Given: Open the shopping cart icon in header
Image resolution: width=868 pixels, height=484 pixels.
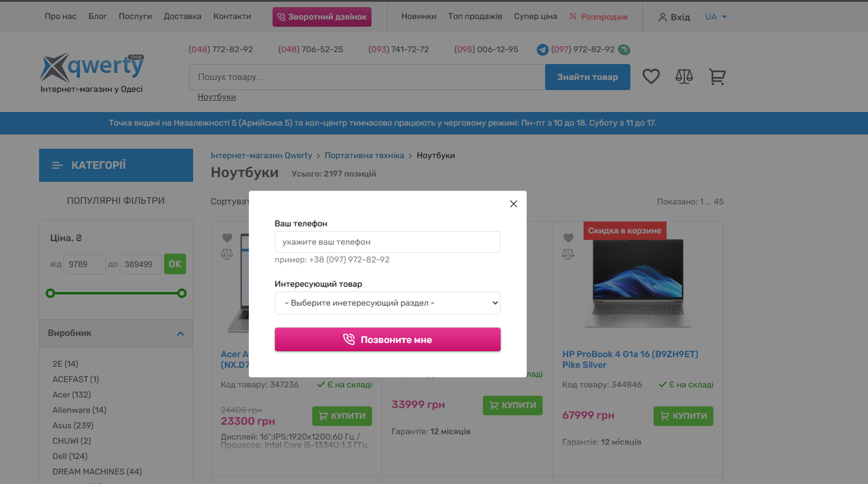Looking at the screenshot, I should click(x=717, y=77).
